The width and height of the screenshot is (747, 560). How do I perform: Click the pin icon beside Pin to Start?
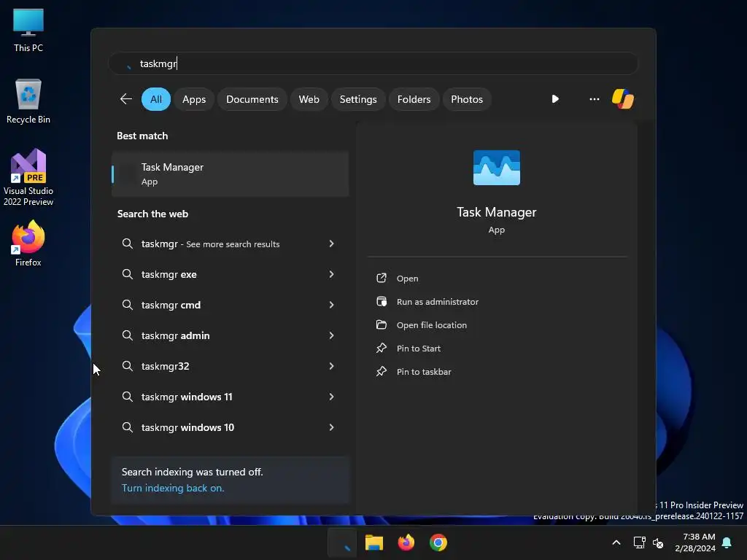click(x=381, y=348)
